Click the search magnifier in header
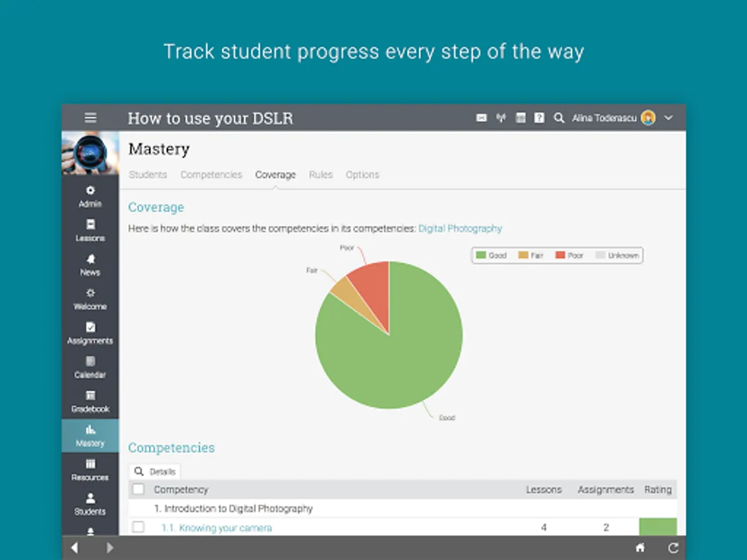 pos(559,118)
